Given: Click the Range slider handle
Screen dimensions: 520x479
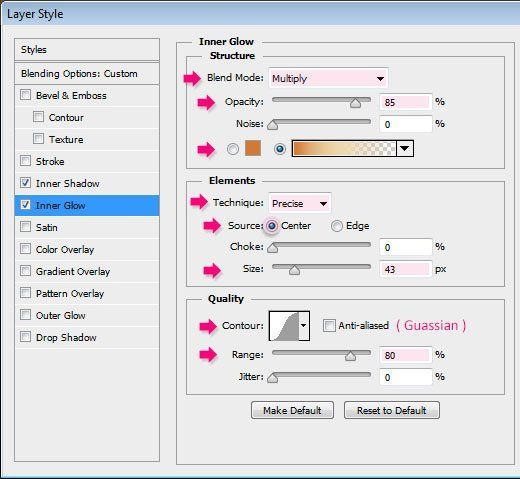Looking at the screenshot, I should point(350,356).
